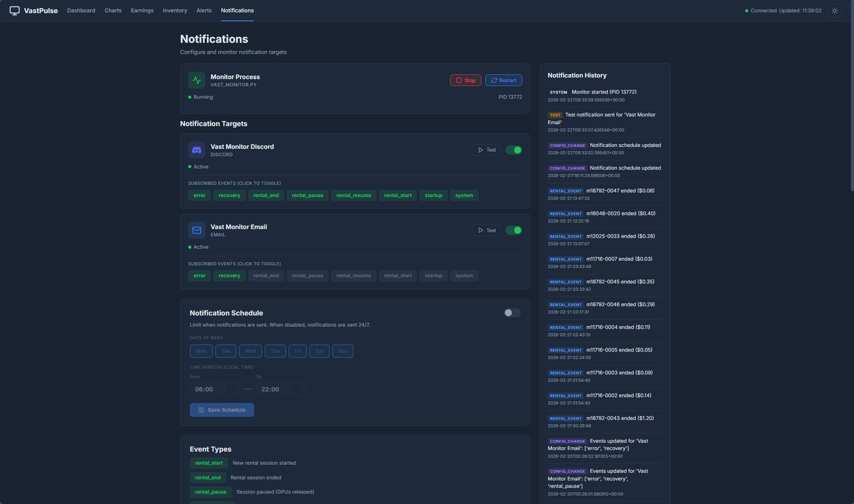The image size is (854, 504).
Task: Click the Discord icon on Vast Monitor Discord
Action: click(x=197, y=150)
